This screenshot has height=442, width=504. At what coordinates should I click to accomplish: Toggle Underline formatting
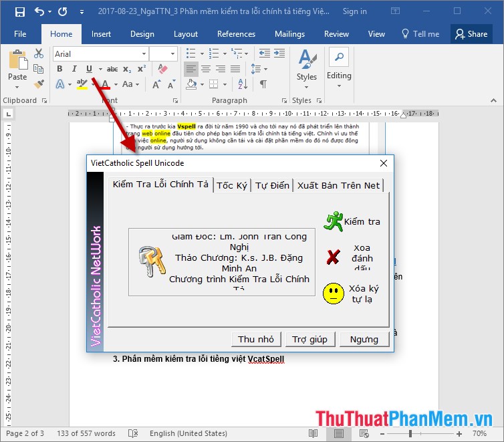[89, 69]
